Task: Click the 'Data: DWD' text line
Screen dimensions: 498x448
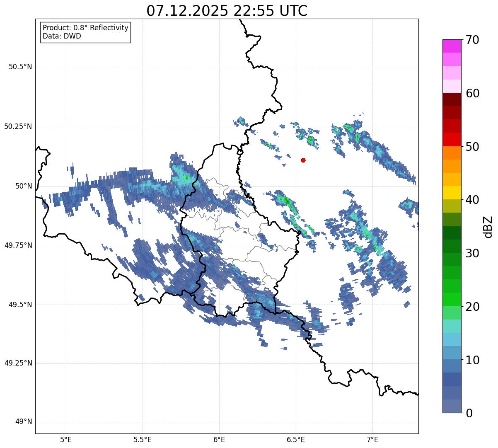Action: point(62,36)
